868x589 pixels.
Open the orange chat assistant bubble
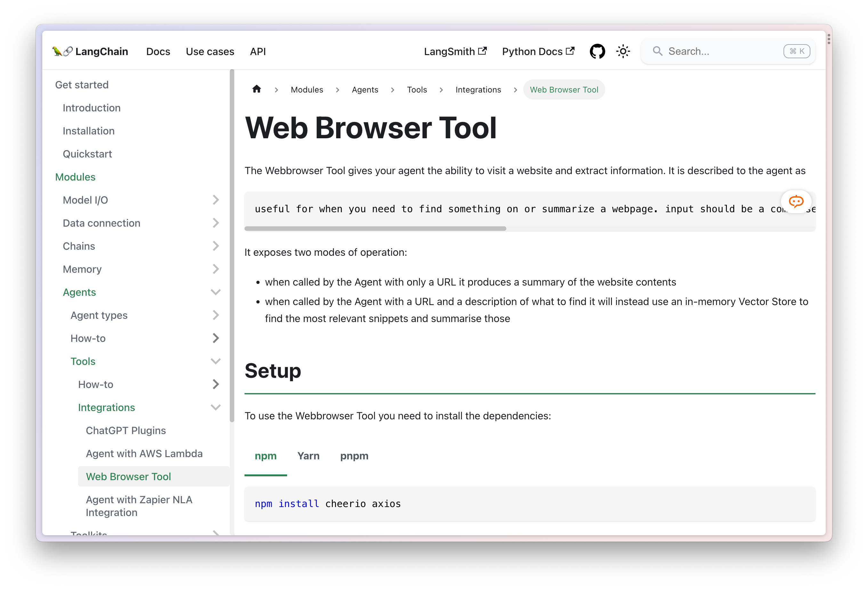pyautogui.click(x=796, y=202)
